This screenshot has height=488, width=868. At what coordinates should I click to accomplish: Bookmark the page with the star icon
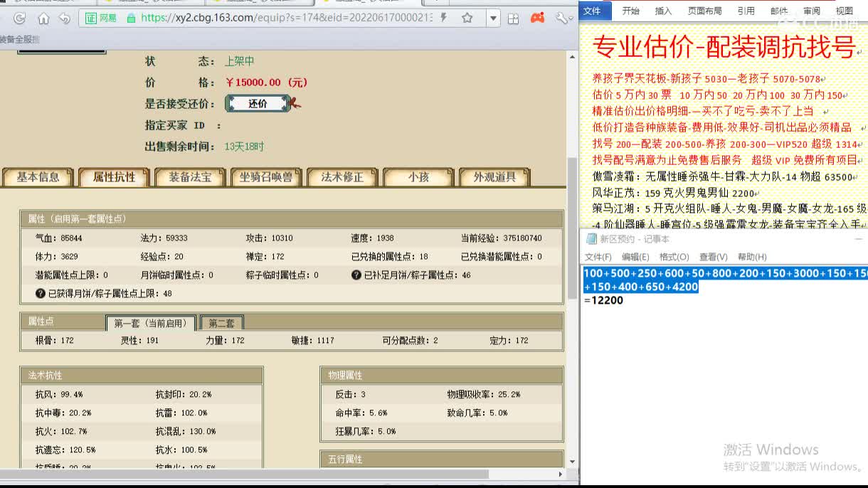pos(467,18)
